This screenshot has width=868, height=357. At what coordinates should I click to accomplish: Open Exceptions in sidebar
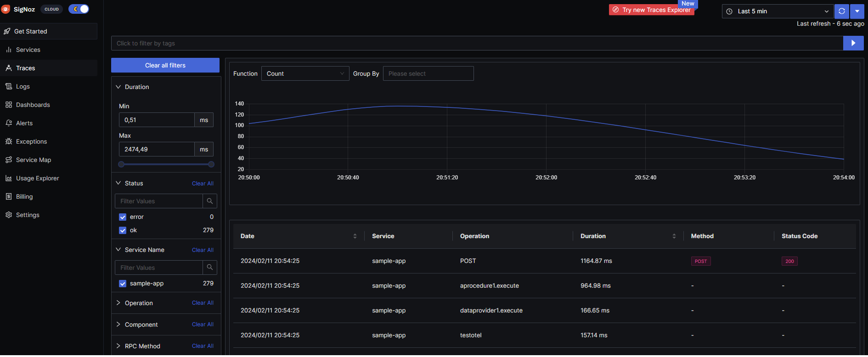(x=49, y=141)
